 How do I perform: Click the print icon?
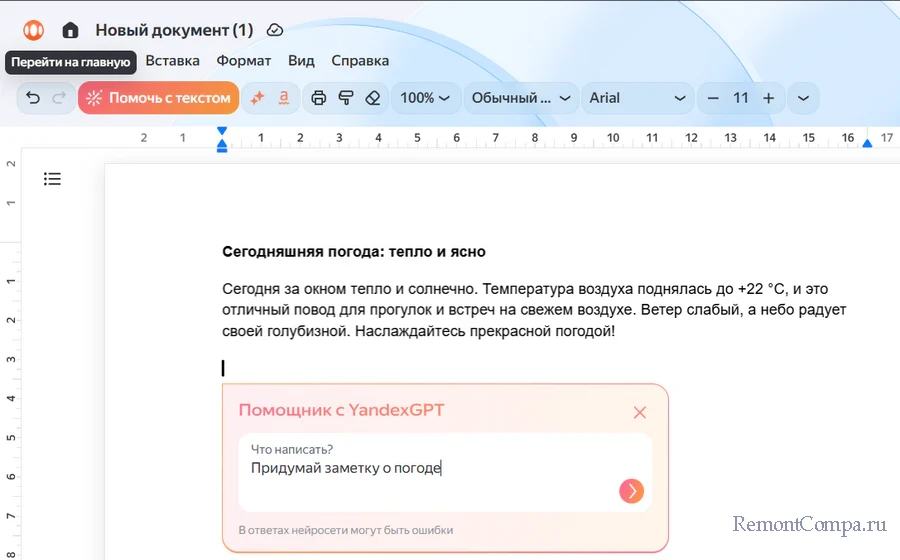point(319,98)
